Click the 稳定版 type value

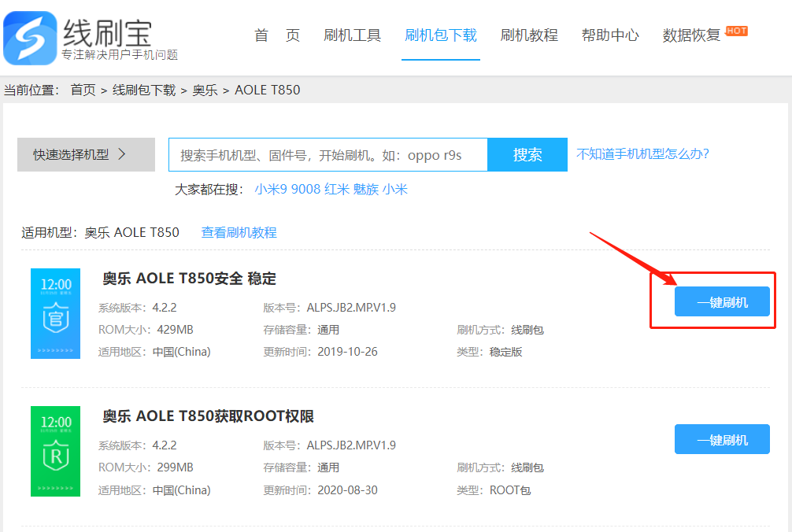coord(505,353)
